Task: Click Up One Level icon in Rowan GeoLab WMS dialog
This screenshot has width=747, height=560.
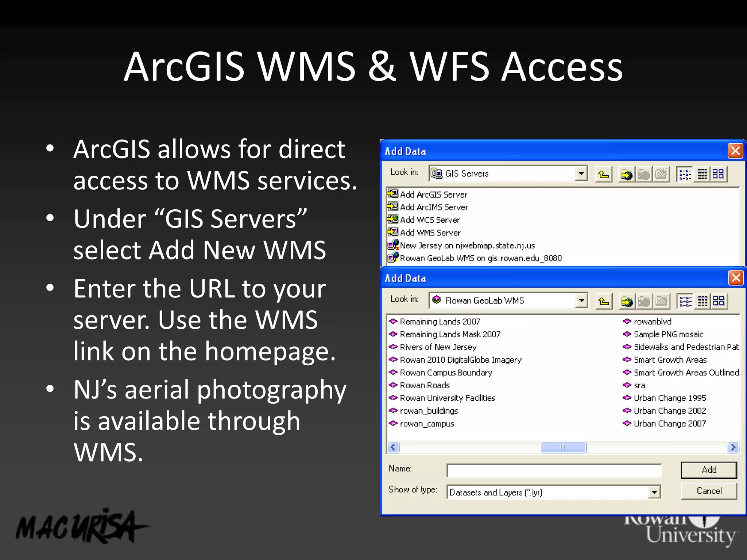Action: (x=604, y=301)
